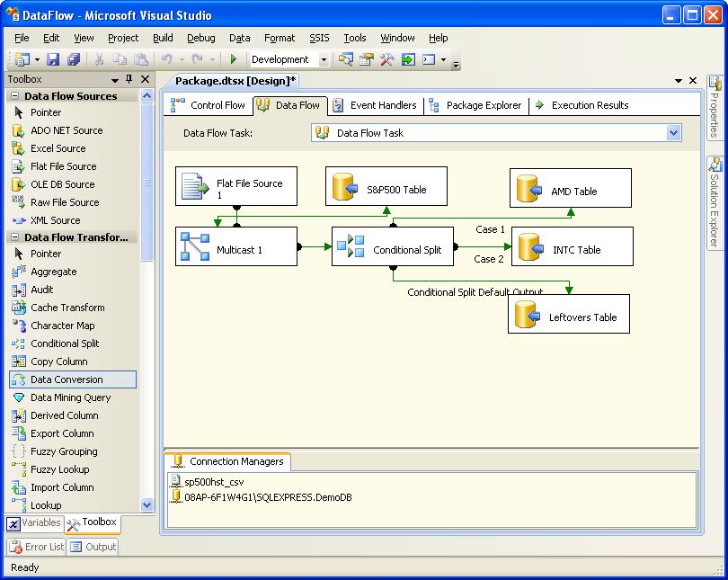Expand the Properties side panel
The image size is (728, 580).
coord(715,107)
